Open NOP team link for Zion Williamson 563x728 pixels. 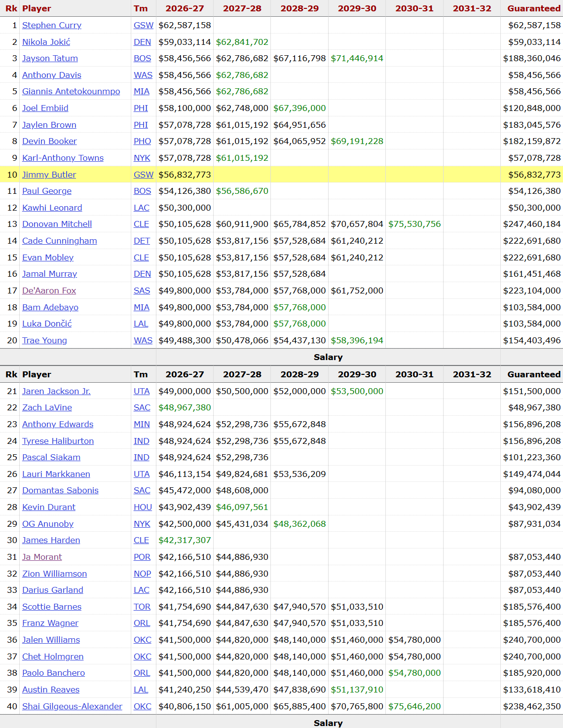click(x=143, y=574)
